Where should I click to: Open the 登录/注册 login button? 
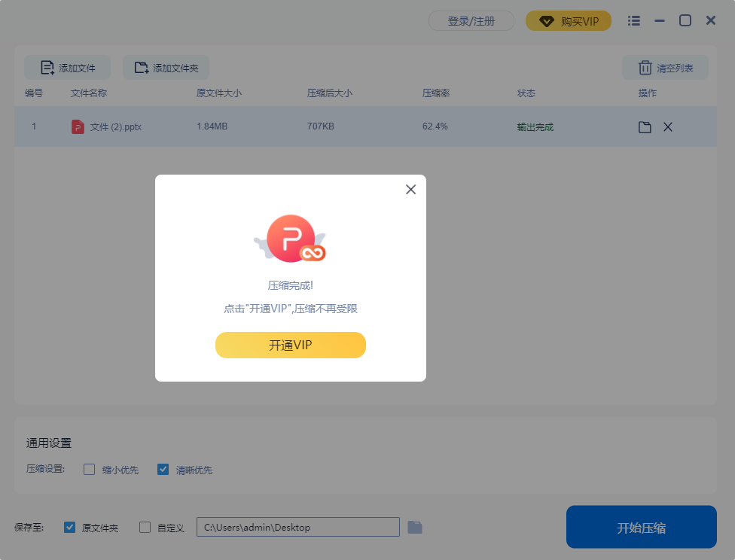click(x=471, y=21)
